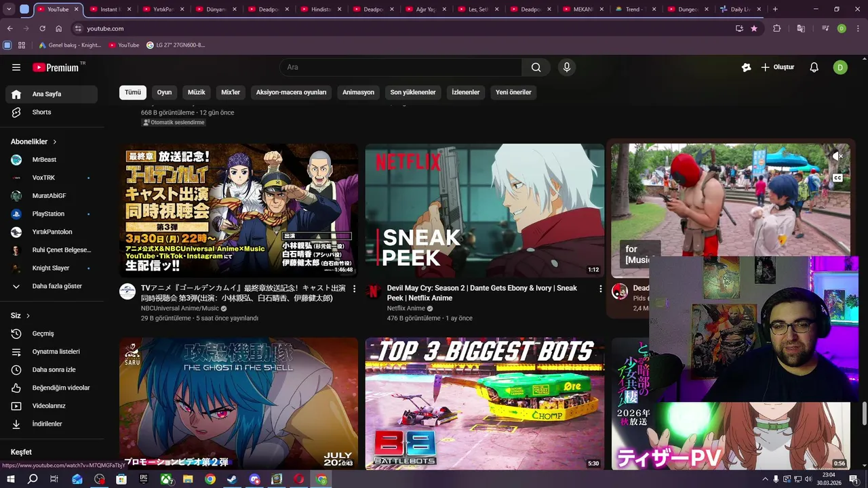
Task: Expand the Siz section chevron
Action: click(28, 316)
